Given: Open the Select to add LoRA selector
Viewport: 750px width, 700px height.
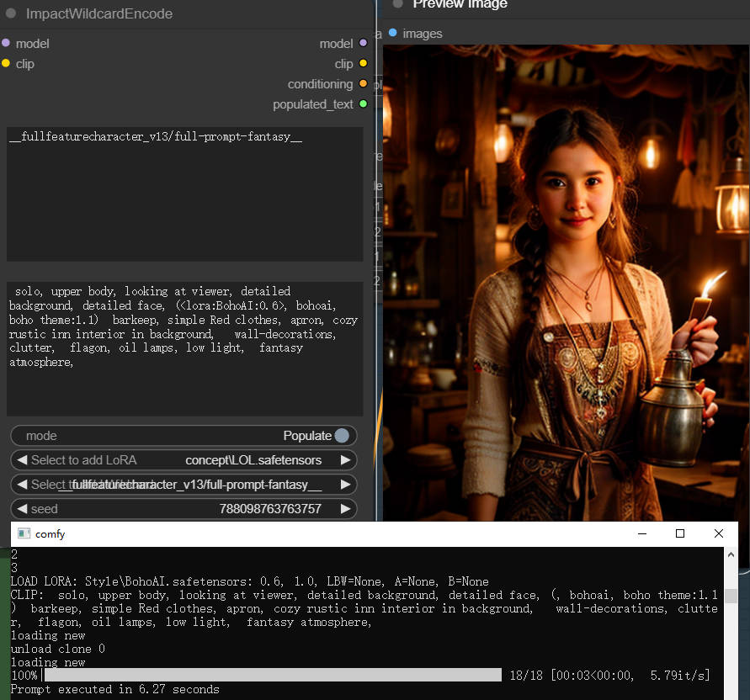Looking at the screenshot, I should coord(184,459).
